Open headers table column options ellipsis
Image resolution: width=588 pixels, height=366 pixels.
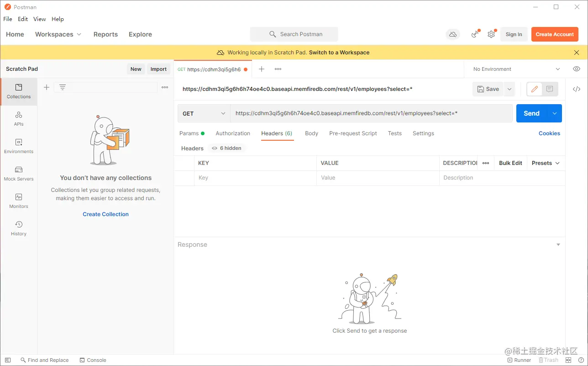pyautogui.click(x=486, y=163)
